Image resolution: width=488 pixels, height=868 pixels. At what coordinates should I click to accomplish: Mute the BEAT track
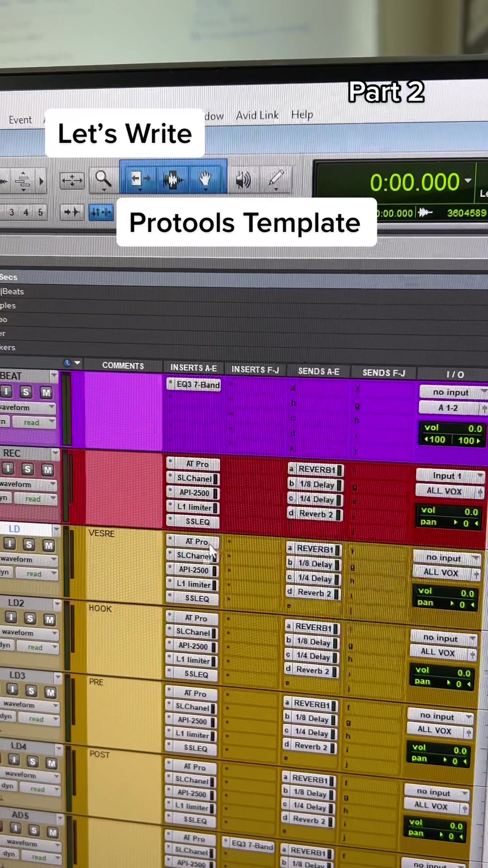[46, 392]
